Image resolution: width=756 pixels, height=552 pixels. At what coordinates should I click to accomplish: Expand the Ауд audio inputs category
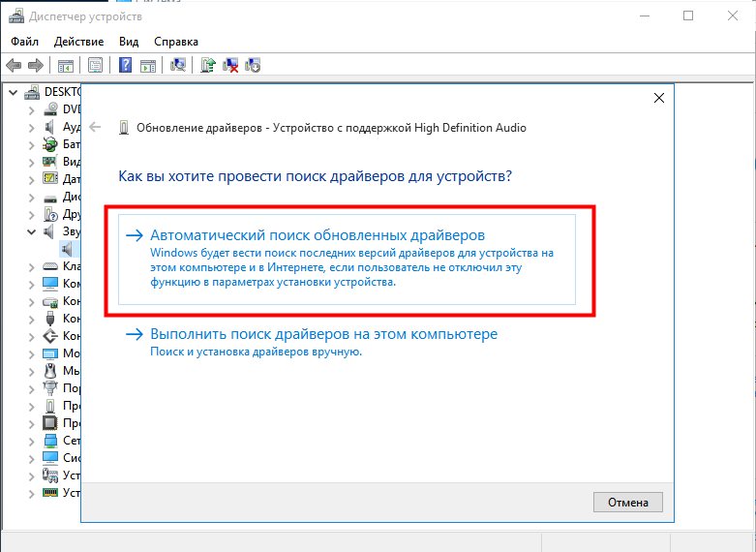32,128
